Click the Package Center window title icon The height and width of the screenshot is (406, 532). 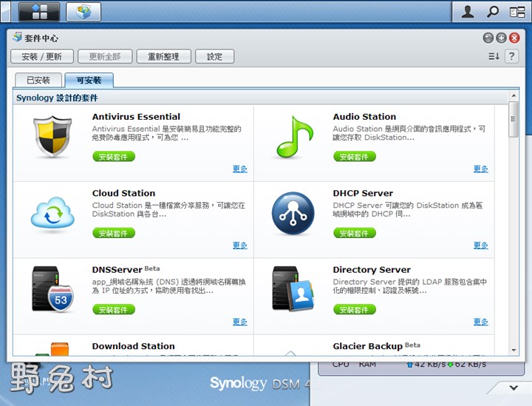pos(17,37)
